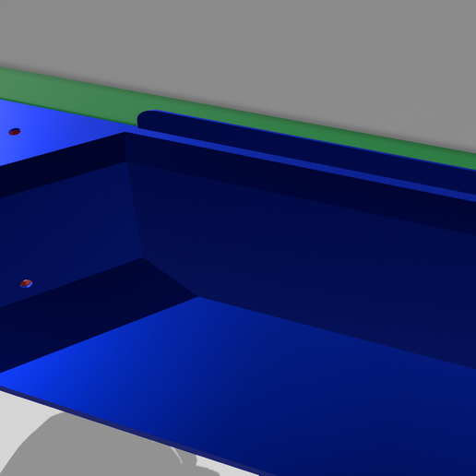Select the red hole on the inner tray wall
This screenshot has width=476, height=476.
click(26, 283)
